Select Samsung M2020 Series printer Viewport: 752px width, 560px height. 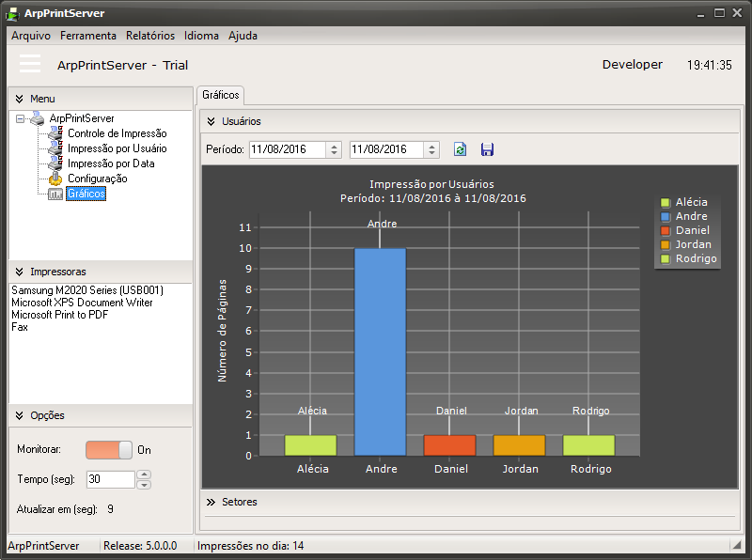tap(73, 291)
